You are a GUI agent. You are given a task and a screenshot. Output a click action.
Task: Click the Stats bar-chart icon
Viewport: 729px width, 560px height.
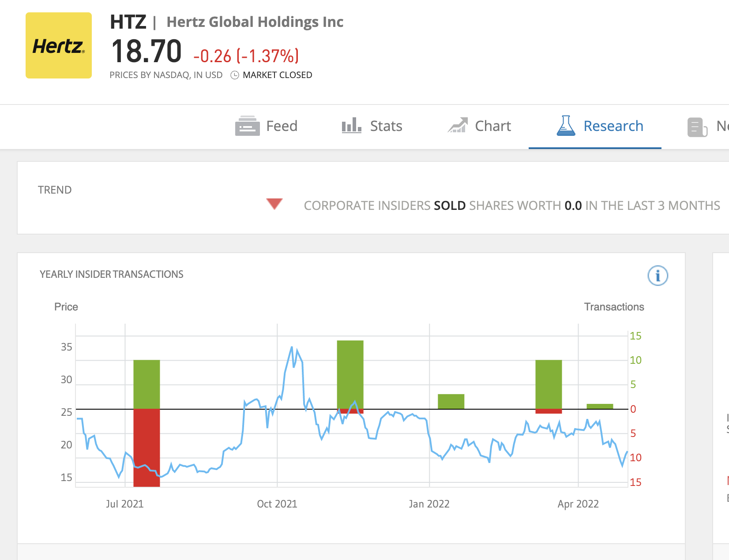(x=352, y=126)
